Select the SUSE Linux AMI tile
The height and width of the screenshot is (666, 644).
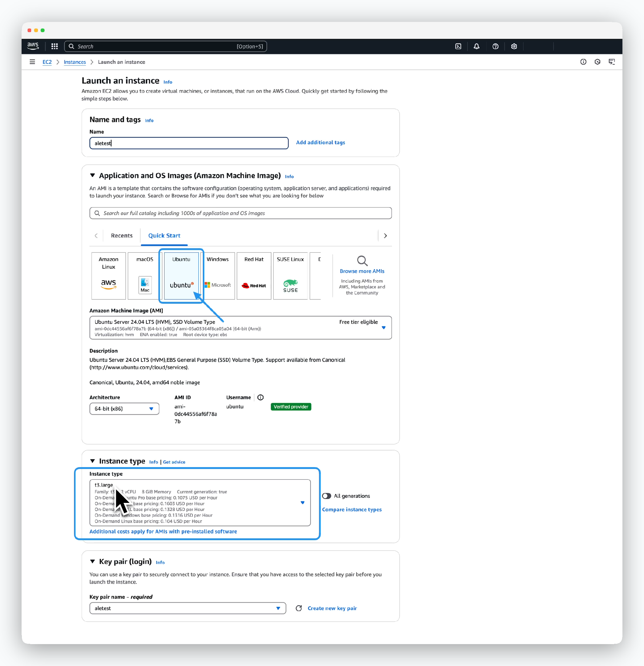click(x=290, y=276)
